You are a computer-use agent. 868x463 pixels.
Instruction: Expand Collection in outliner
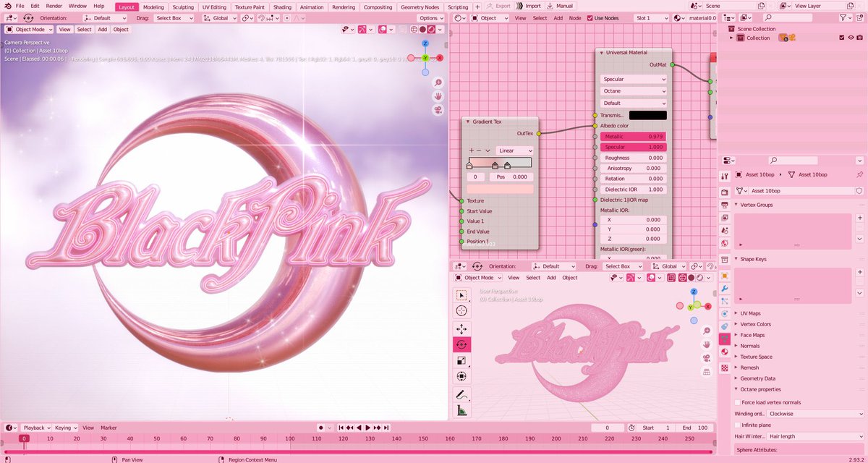coord(731,38)
